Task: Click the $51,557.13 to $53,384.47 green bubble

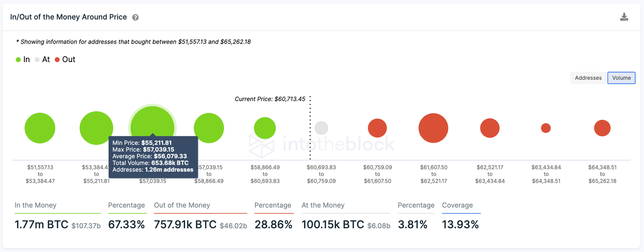Action: (x=40, y=128)
